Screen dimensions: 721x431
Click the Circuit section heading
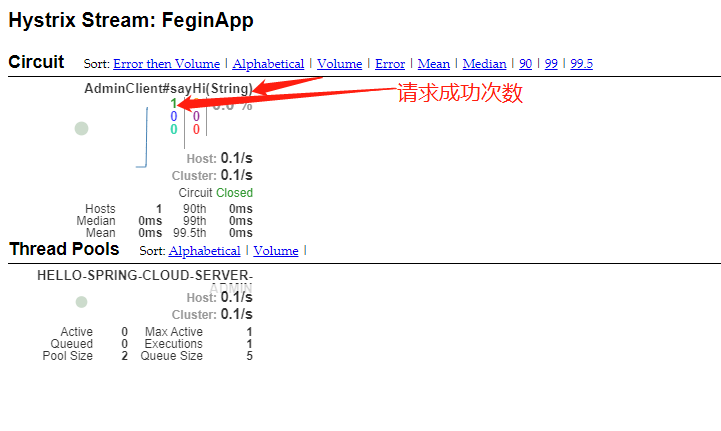[x=36, y=62]
